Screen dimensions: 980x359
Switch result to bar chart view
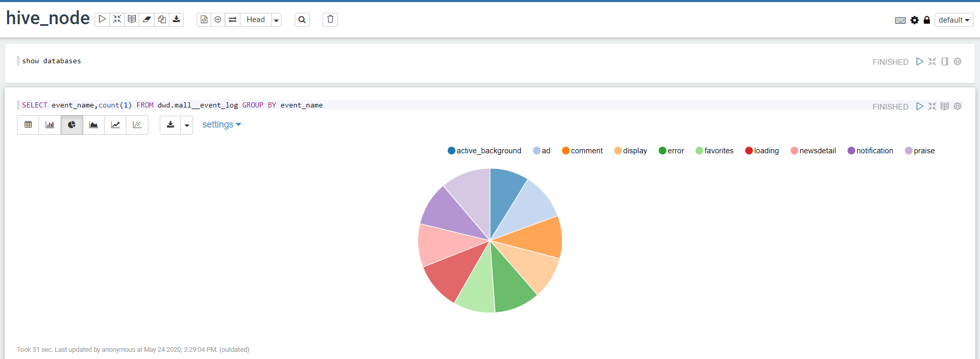click(50, 125)
